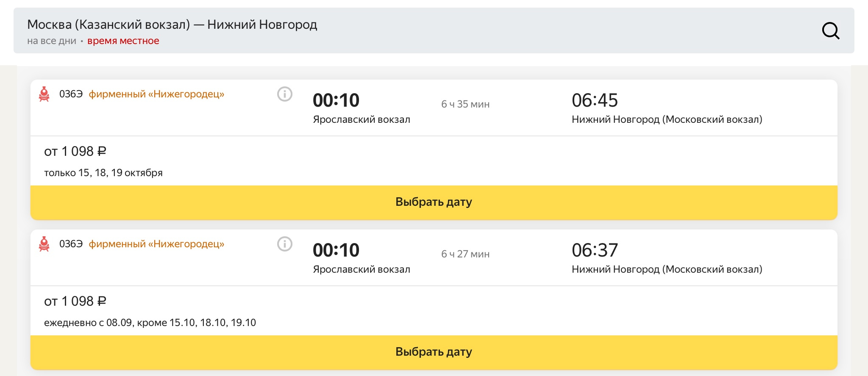Click the 06:45 arrival time
The width and height of the screenshot is (868, 376).
(595, 100)
